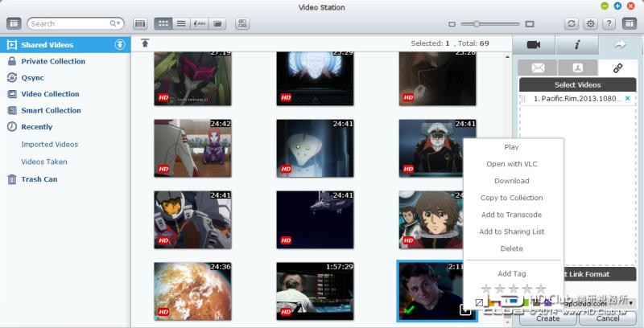
Task: Open the share arrow tab in right panel
Action: coord(620,45)
